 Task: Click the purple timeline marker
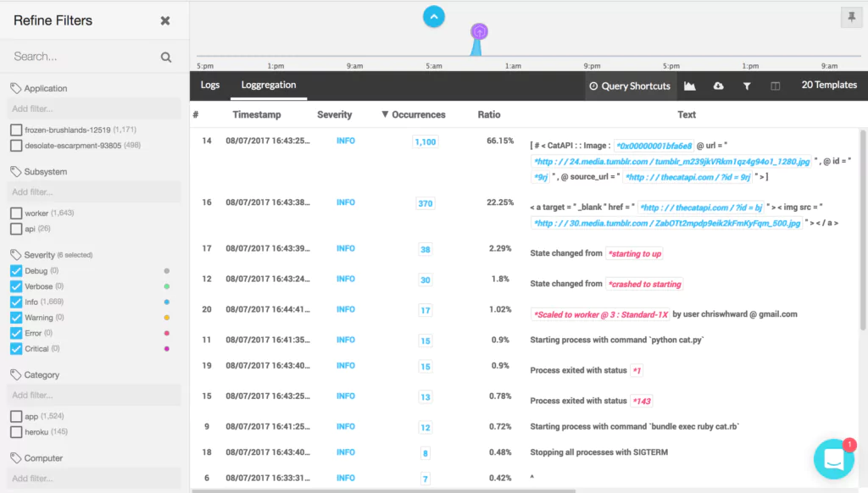tap(480, 32)
